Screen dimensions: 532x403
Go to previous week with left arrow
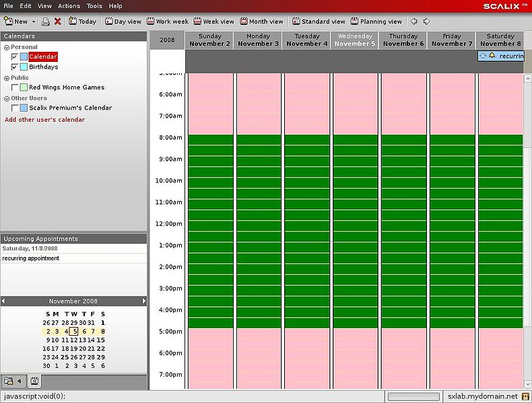[x=414, y=22]
